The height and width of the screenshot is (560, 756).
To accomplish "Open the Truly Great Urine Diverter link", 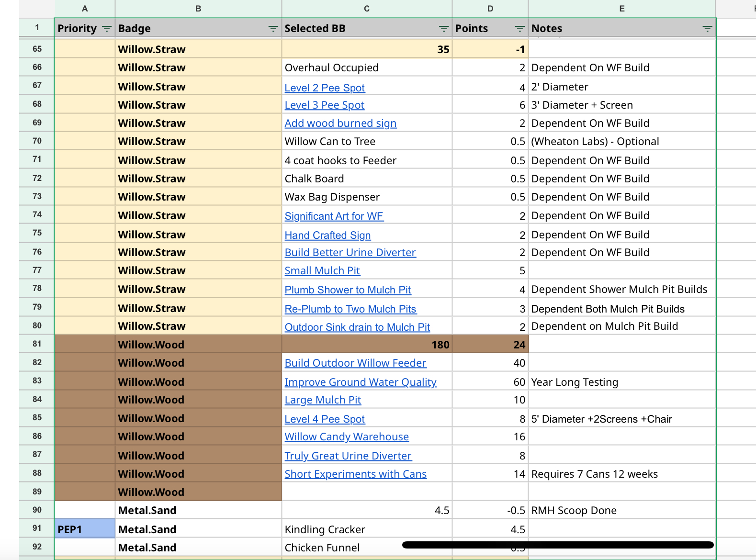I will 348,456.
